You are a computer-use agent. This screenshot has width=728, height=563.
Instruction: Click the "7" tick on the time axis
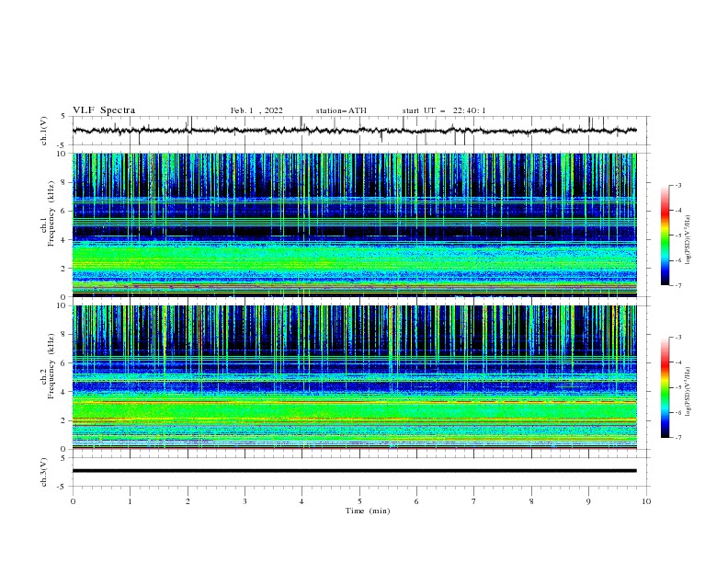[x=473, y=501]
